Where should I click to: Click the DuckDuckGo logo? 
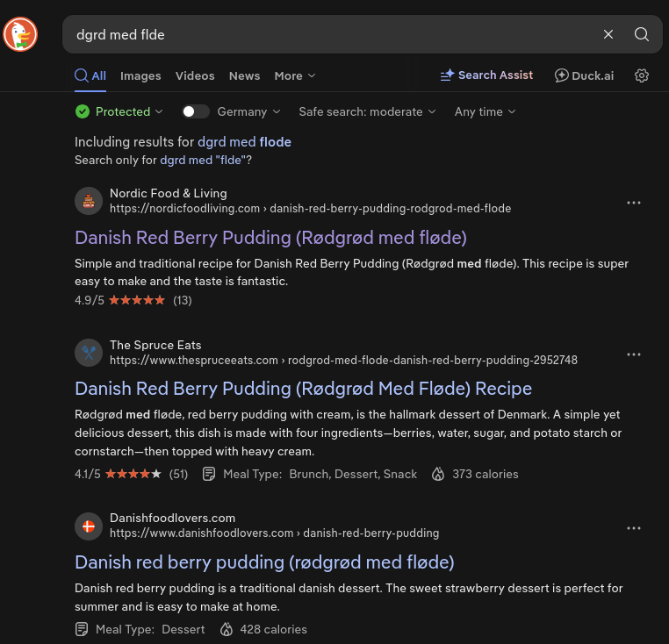tap(20, 34)
